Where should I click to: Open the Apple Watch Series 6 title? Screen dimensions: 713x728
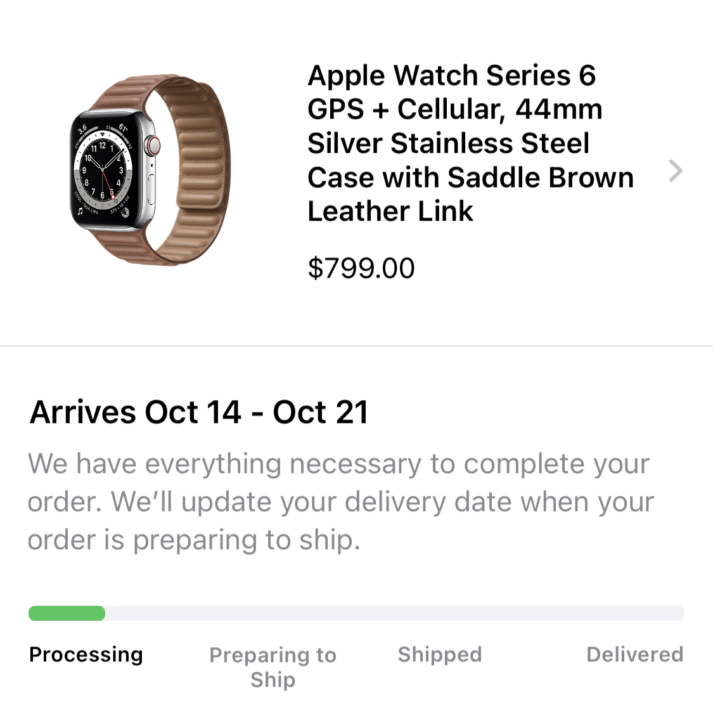451,76
